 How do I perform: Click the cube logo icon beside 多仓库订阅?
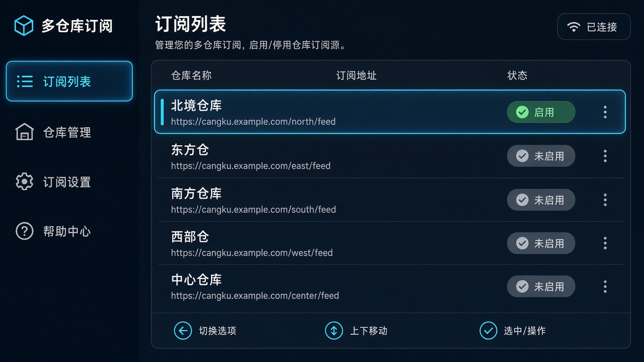click(24, 26)
